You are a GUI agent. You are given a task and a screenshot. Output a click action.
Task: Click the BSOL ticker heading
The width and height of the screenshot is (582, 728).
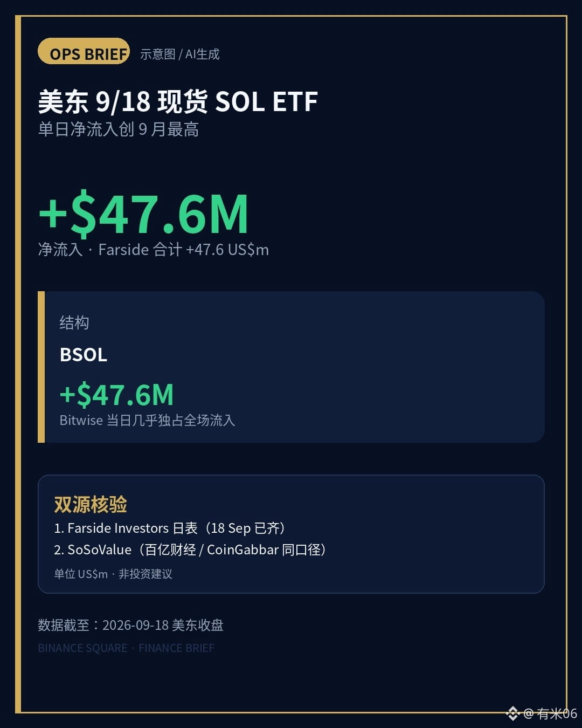coord(84,355)
